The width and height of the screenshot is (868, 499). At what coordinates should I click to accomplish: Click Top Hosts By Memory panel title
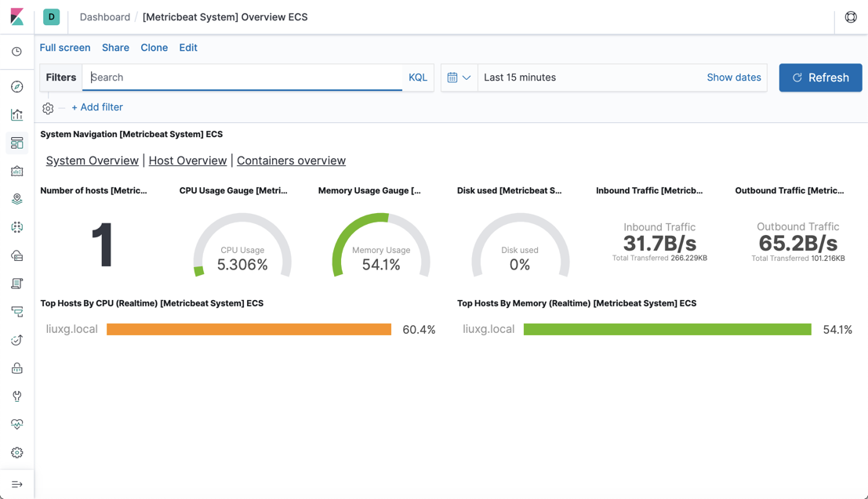(x=577, y=303)
